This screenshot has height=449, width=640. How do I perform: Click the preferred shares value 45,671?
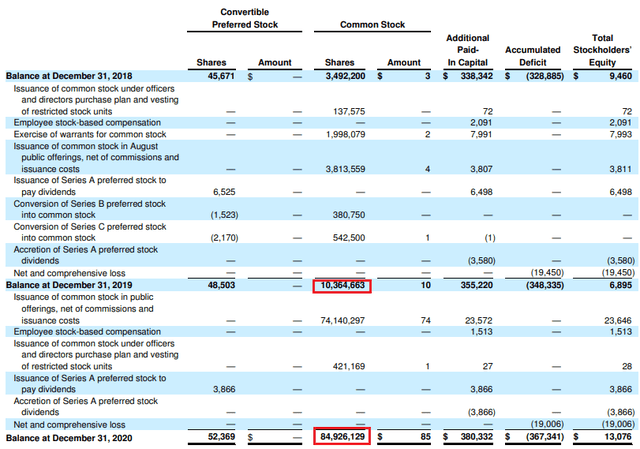pos(221,76)
